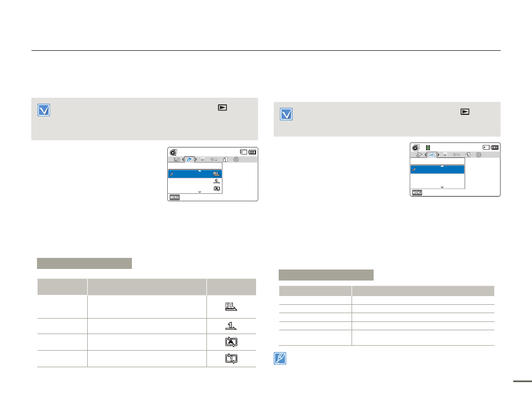
Task: Toggle the checkmarked blue row on right screen
Action: (437, 170)
